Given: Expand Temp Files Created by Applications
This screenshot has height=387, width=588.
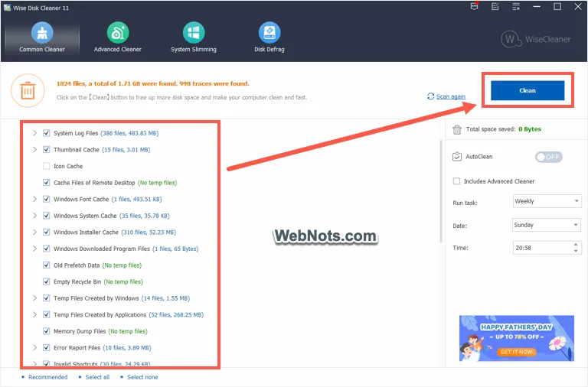Looking at the screenshot, I should pos(34,314).
